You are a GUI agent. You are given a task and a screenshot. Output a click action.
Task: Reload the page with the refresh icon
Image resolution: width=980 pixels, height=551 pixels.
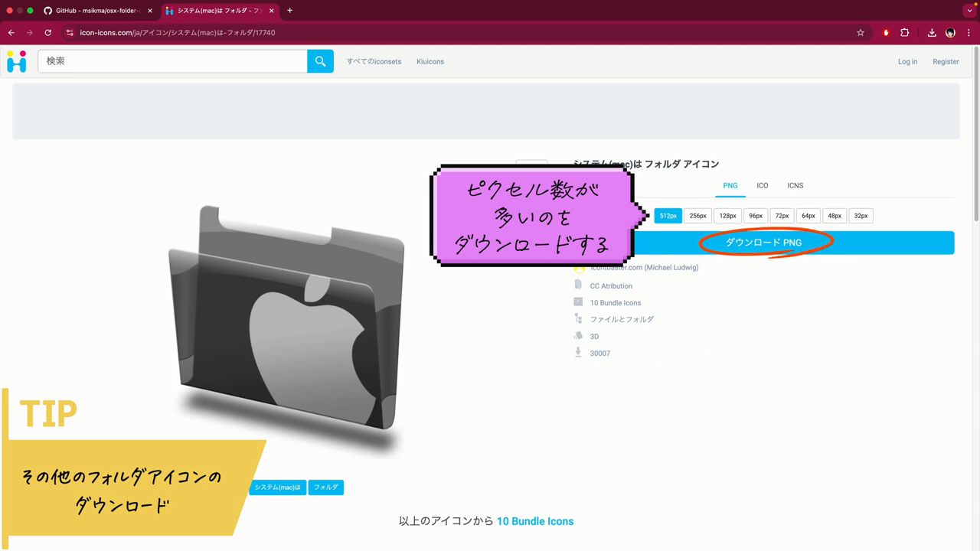47,33
